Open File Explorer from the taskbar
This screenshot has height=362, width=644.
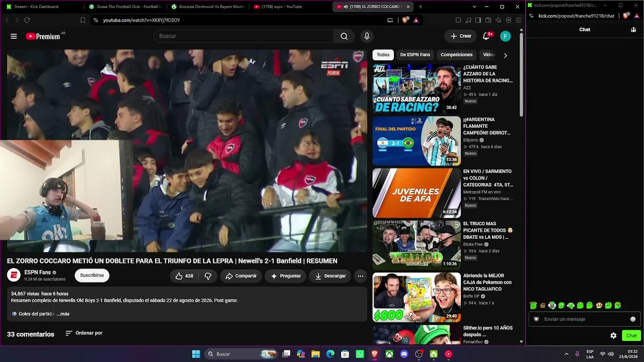tap(315, 354)
